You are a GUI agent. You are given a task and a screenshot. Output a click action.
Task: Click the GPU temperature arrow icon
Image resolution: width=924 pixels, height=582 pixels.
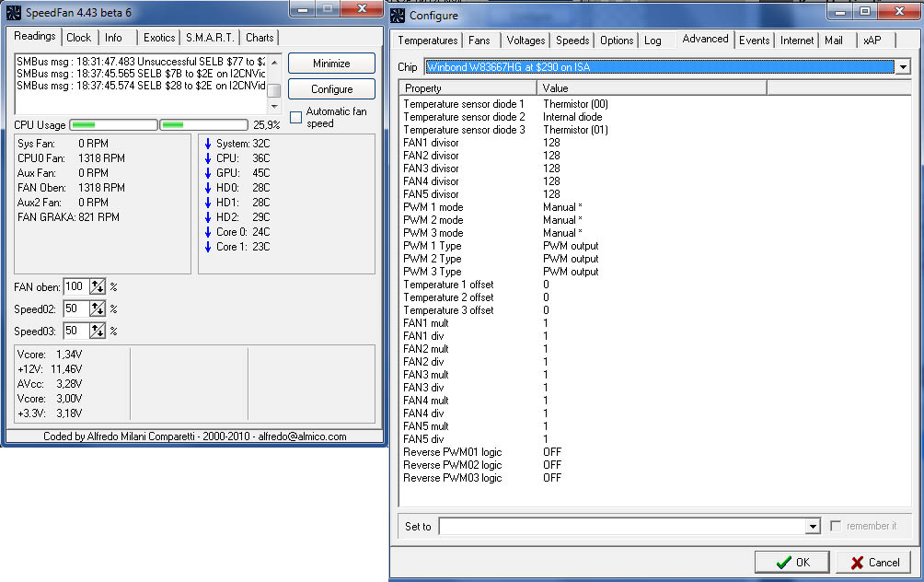click(207, 173)
